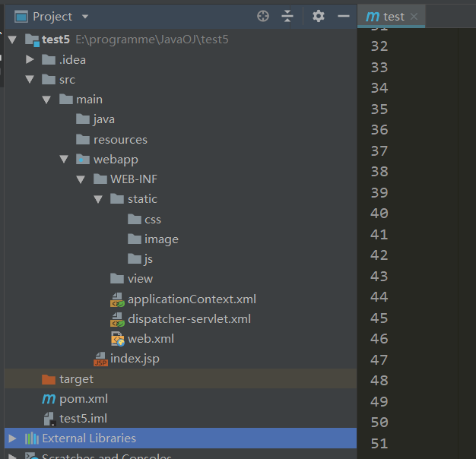The image size is (476, 459).
Task: Select applicationContext.xml file
Action: coord(192,299)
